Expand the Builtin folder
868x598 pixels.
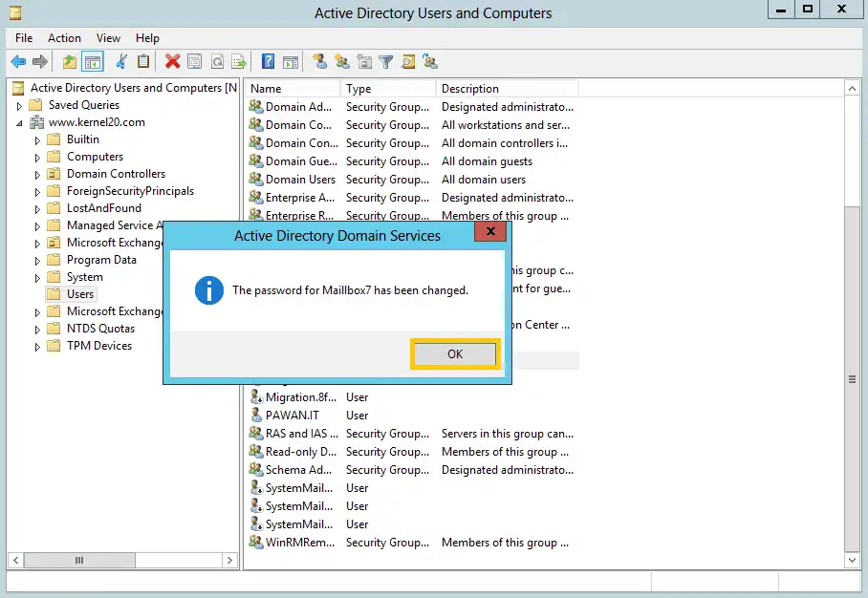[37, 140]
